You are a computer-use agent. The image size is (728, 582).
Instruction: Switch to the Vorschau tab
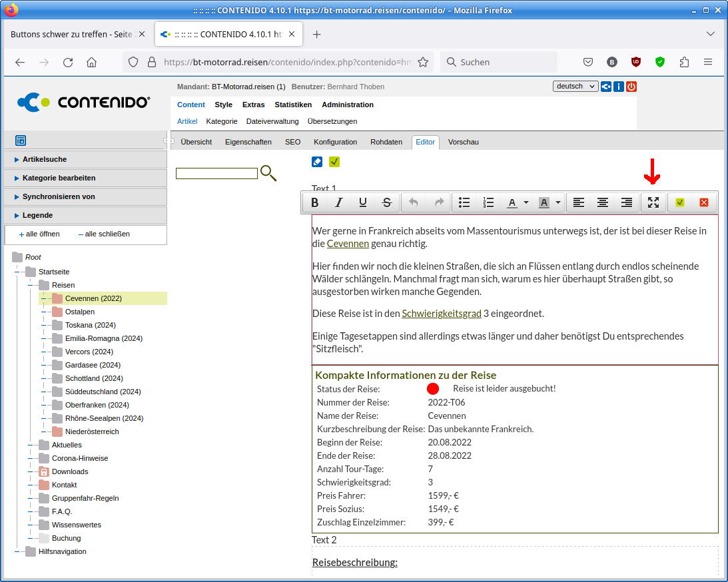(x=463, y=142)
